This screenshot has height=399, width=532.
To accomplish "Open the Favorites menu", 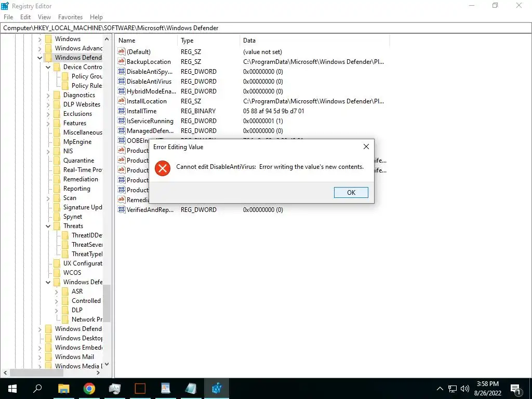I will (x=70, y=17).
